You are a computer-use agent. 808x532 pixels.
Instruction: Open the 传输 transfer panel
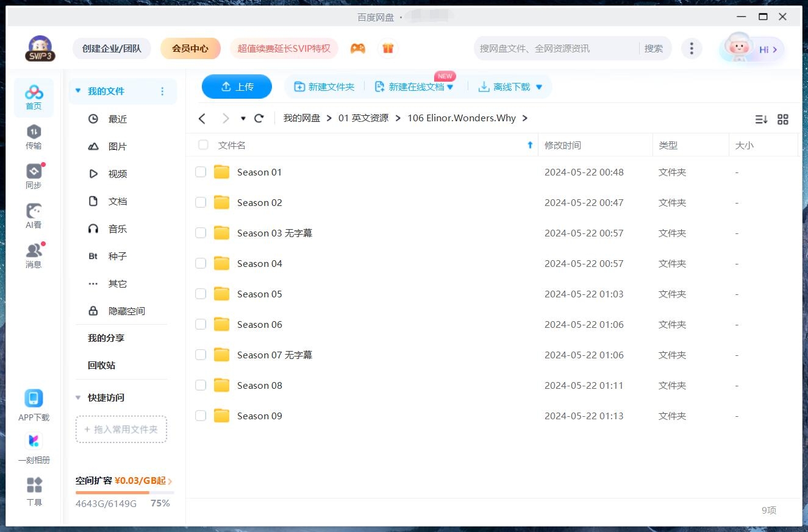tap(34, 135)
